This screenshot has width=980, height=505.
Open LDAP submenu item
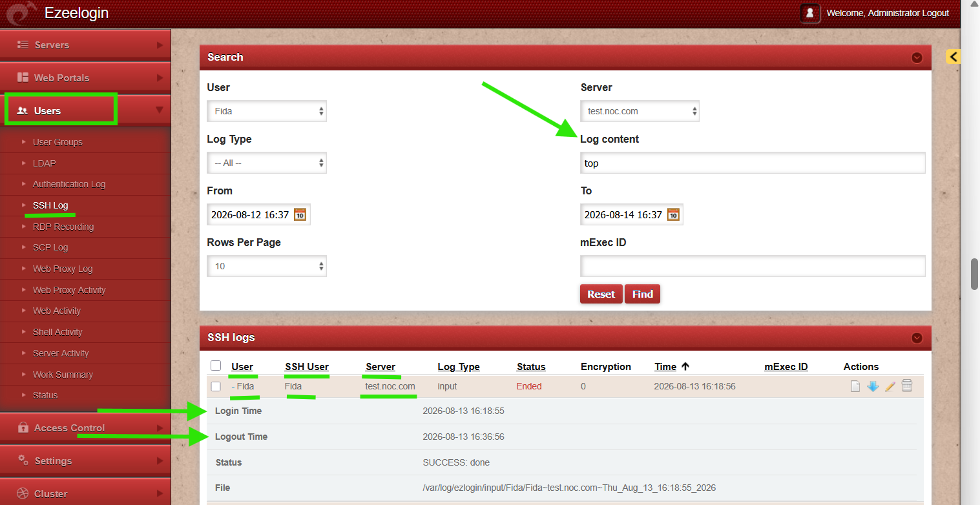[x=45, y=163]
